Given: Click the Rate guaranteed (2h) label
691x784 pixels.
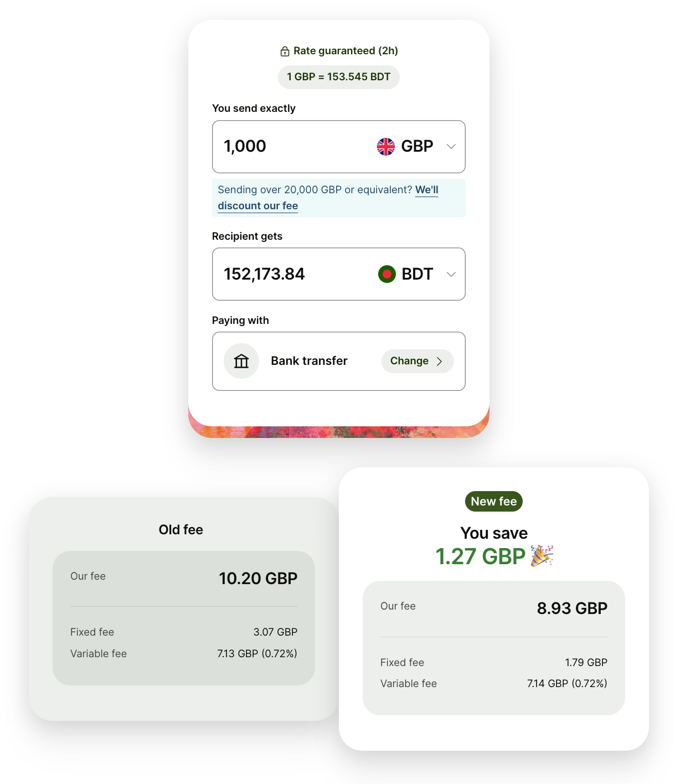Looking at the screenshot, I should click(x=345, y=51).
